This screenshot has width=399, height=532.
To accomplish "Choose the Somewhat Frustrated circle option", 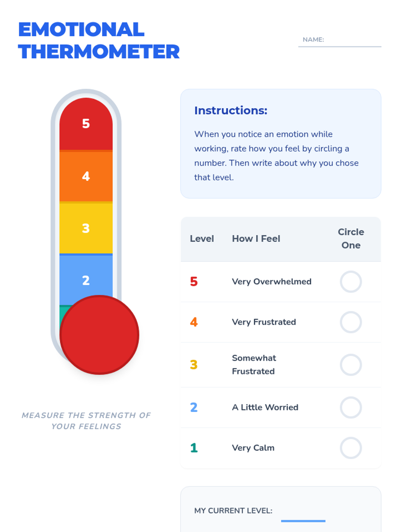I will point(351,365).
